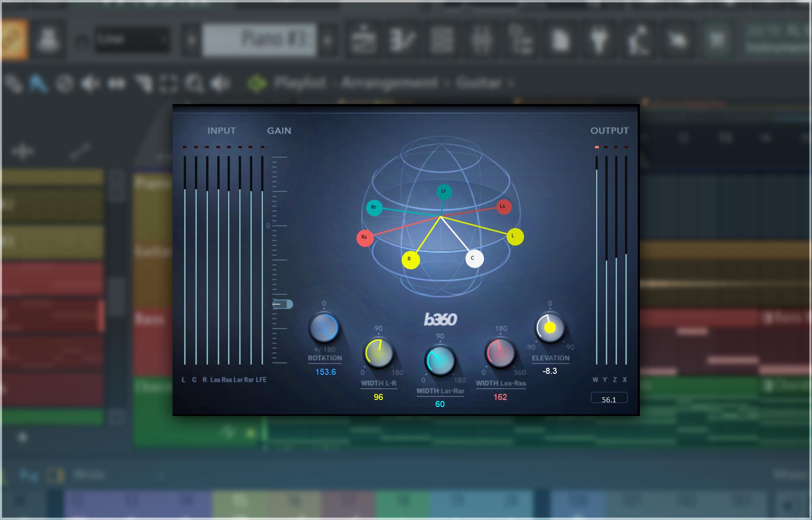Image resolution: width=812 pixels, height=520 pixels.
Task: Choose the Select tool in the playlist toolbar
Action: [x=168, y=83]
